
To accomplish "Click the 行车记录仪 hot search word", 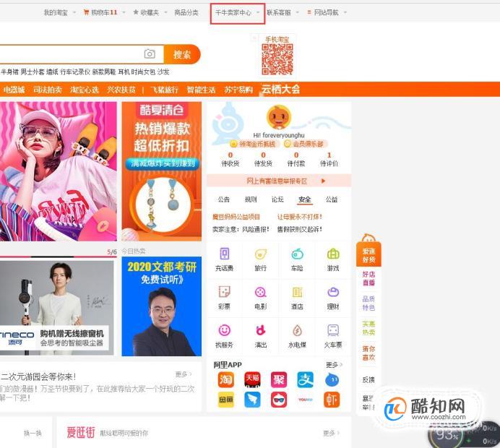I will click(x=75, y=72).
